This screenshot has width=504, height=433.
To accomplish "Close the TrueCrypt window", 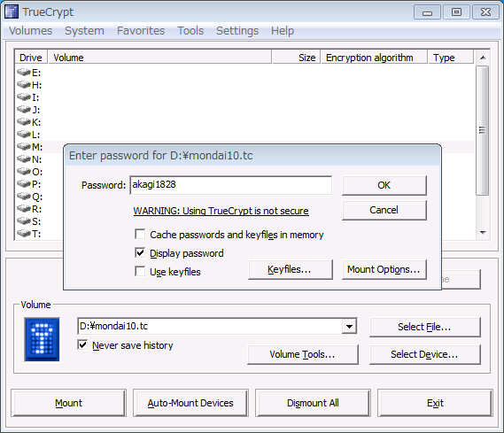I will [x=485, y=12].
